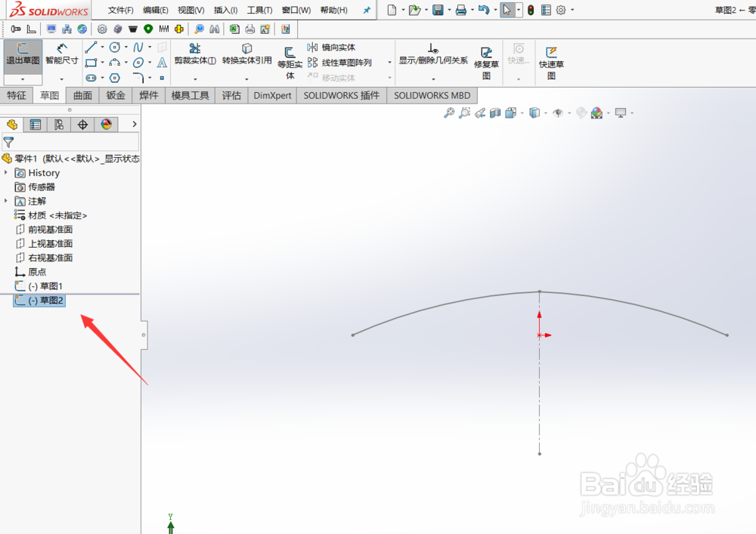Open the DimXpertManager crosshair tab
The image size is (756, 534).
point(82,125)
